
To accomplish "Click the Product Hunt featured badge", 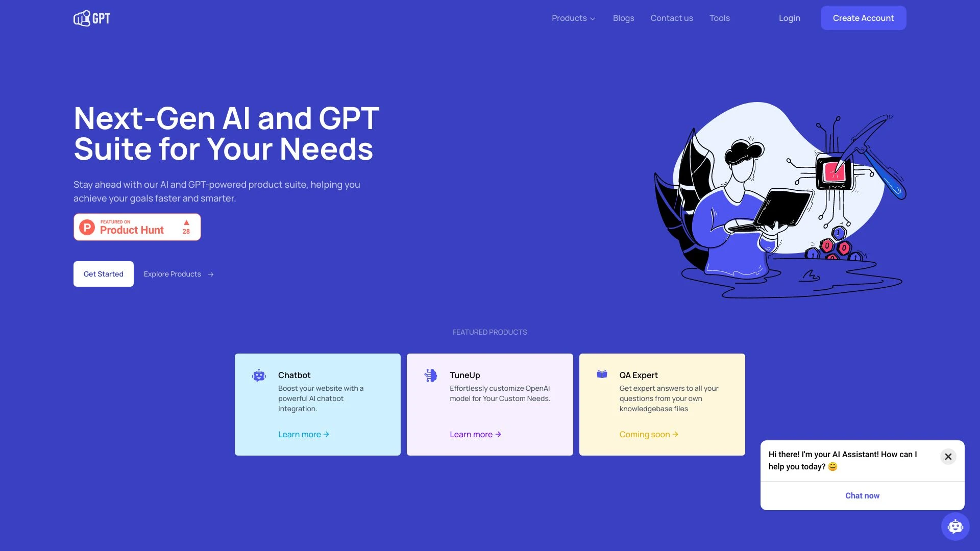I will click(137, 227).
